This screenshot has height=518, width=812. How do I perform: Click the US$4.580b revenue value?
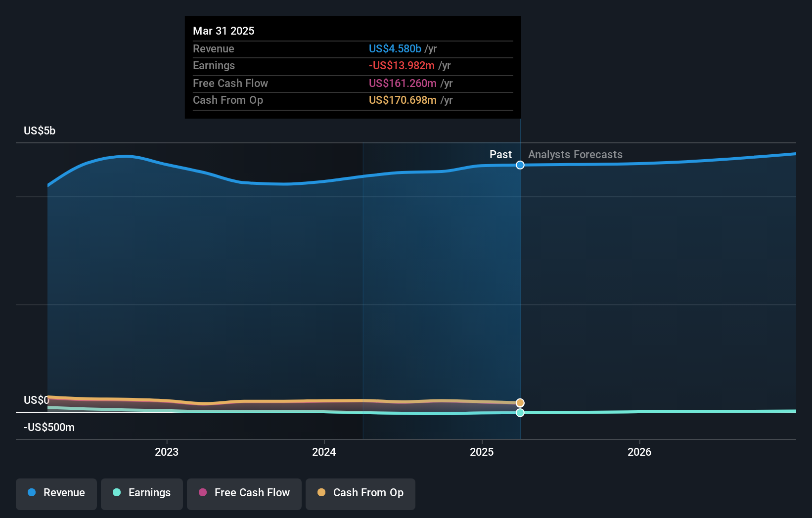click(395, 48)
